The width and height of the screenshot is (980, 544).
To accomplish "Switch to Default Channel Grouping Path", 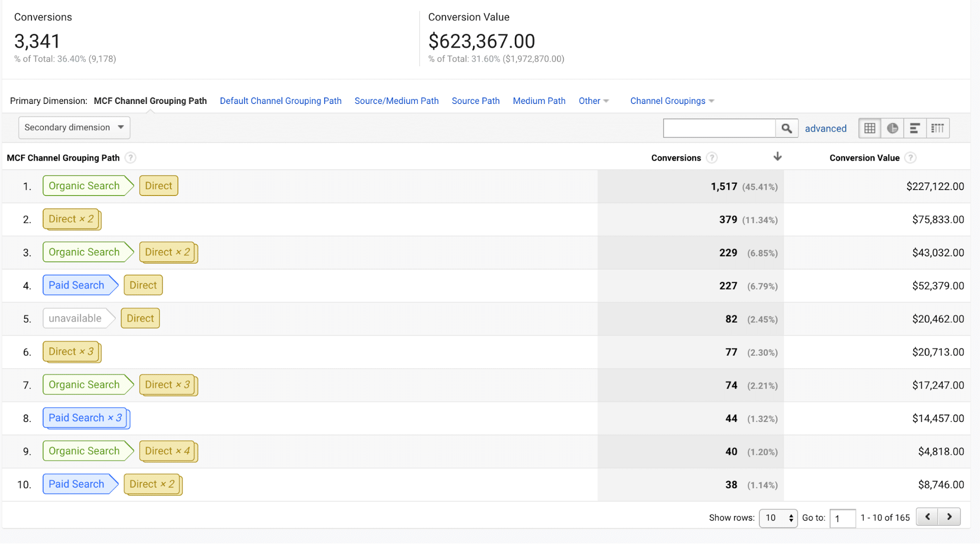I will click(x=280, y=100).
